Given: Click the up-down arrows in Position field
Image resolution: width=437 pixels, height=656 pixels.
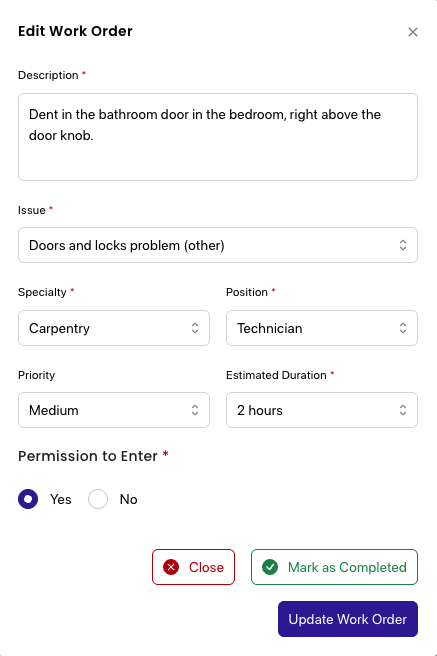Looking at the screenshot, I should click(x=403, y=328).
